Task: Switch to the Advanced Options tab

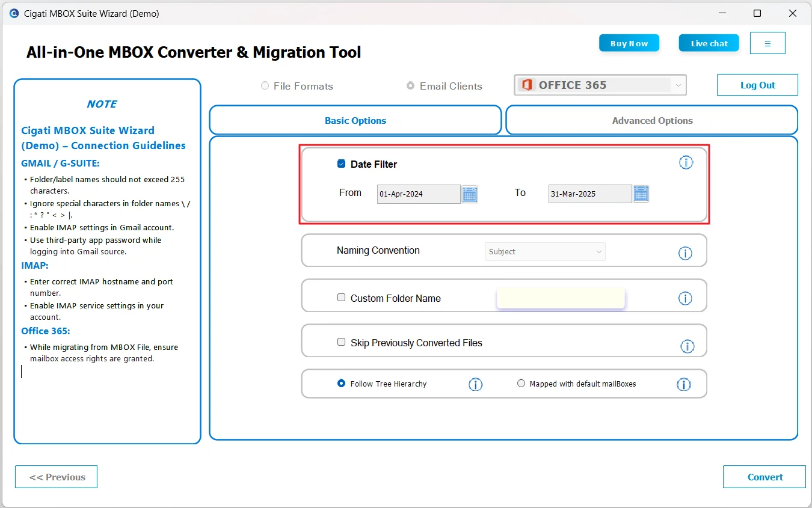Action: [652, 120]
